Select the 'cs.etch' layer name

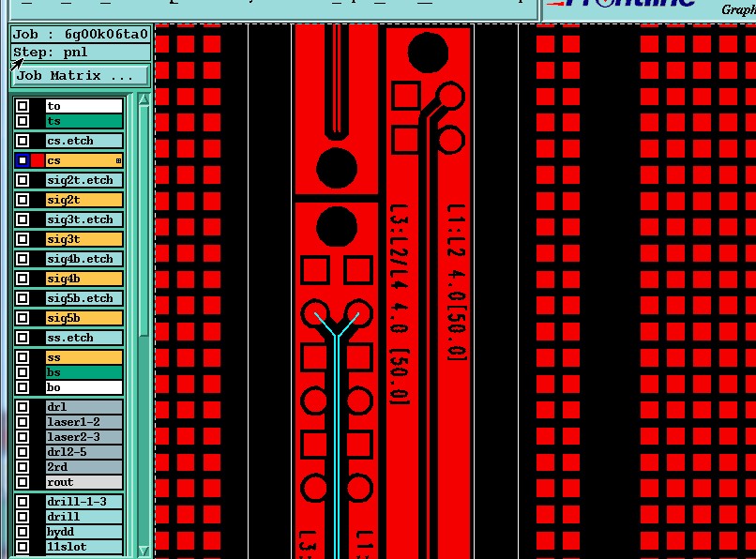(83, 141)
